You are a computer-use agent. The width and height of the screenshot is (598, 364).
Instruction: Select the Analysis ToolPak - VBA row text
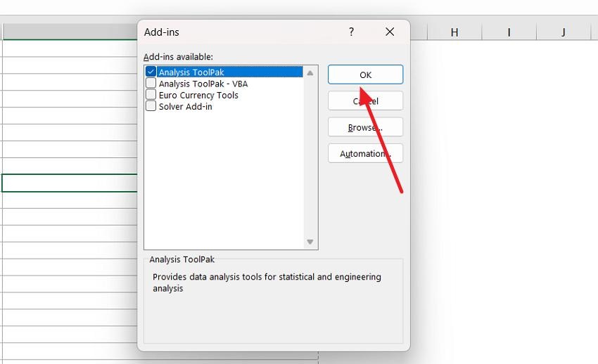point(203,84)
